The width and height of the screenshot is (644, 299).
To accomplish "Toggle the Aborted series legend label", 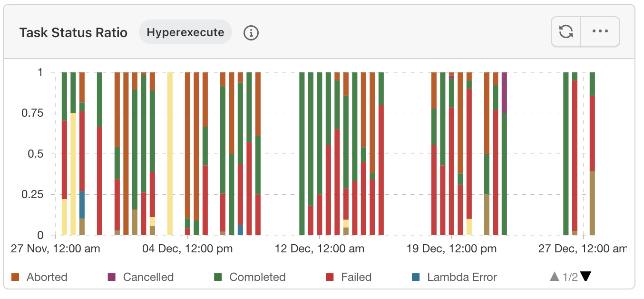I will coord(47,277).
